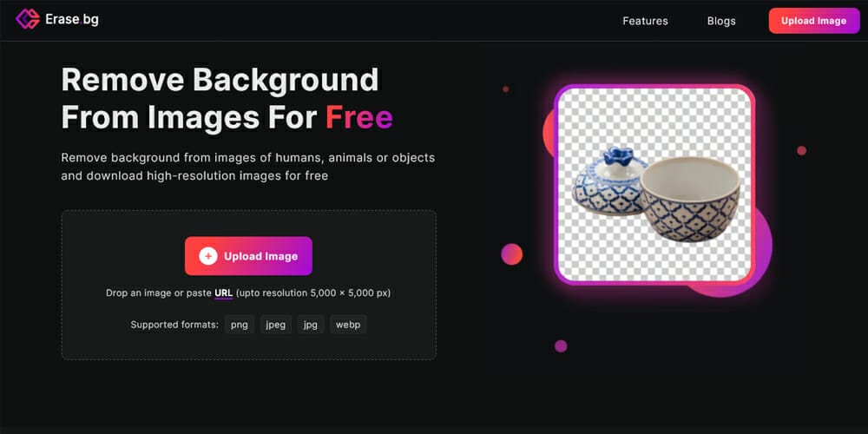This screenshot has height=434, width=868.
Task: Select the jpg format tag
Action: point(311,325)
